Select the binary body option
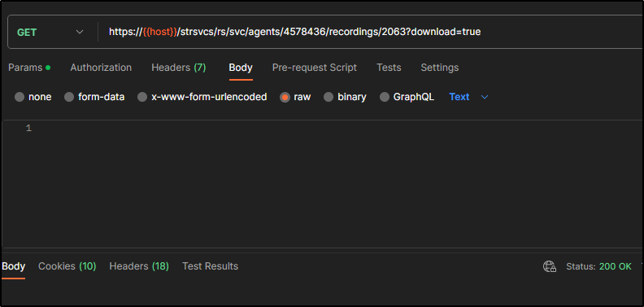The height and width of the screenshot is (307, 644). tap(329, 97)
